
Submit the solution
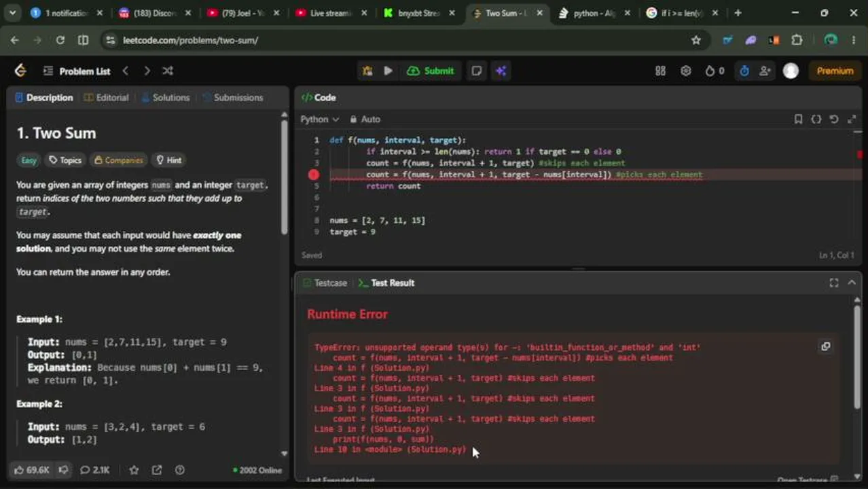[431, 71]
